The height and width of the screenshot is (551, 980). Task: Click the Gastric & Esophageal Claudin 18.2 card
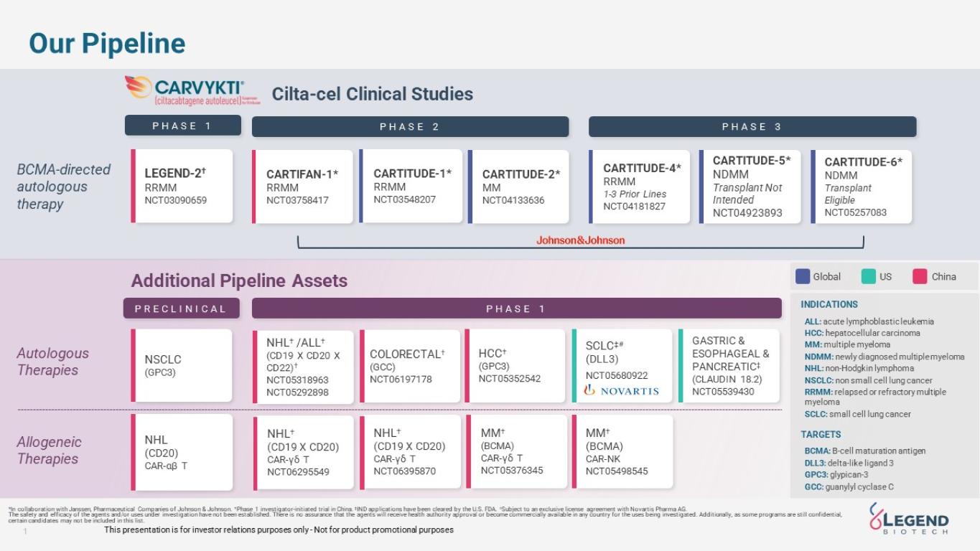pos(729,366)
